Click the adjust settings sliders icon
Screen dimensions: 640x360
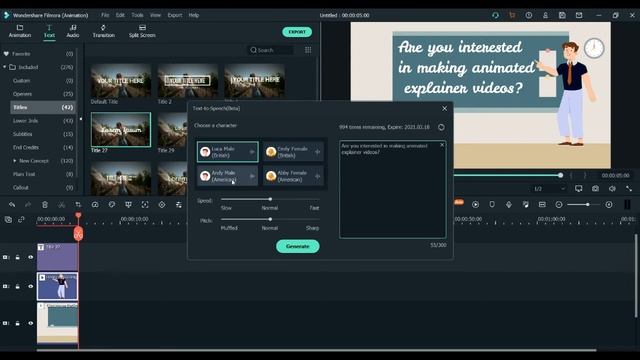click(x=178, y=204)
